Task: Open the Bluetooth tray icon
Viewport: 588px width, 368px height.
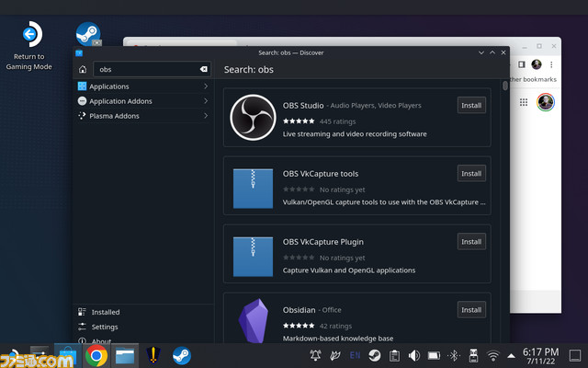Action: (454, 355)
